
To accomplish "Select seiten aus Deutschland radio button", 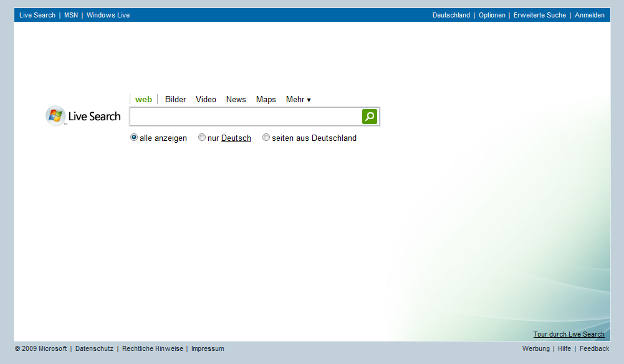I will pos(266,137).
